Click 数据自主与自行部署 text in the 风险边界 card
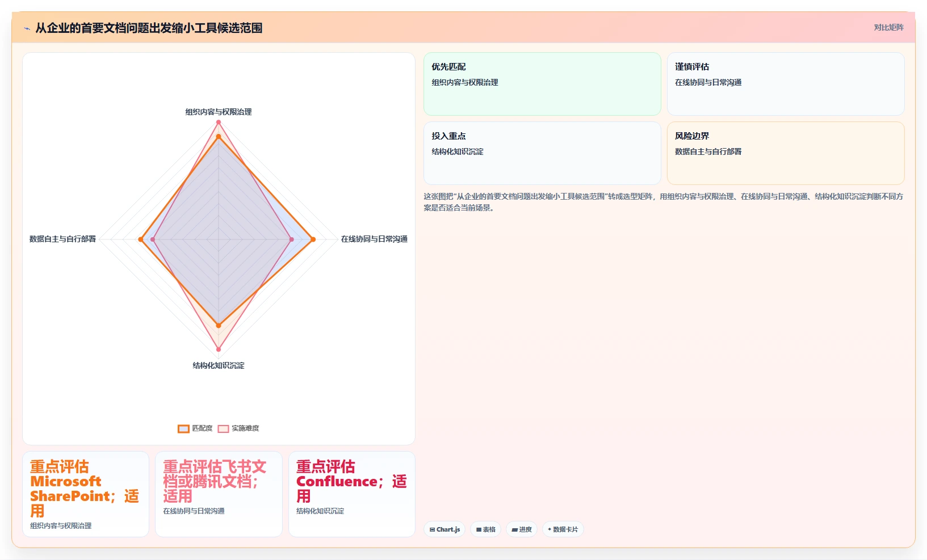Image resolution: width=927 pixels, height=560 pixels. (708, 151)
